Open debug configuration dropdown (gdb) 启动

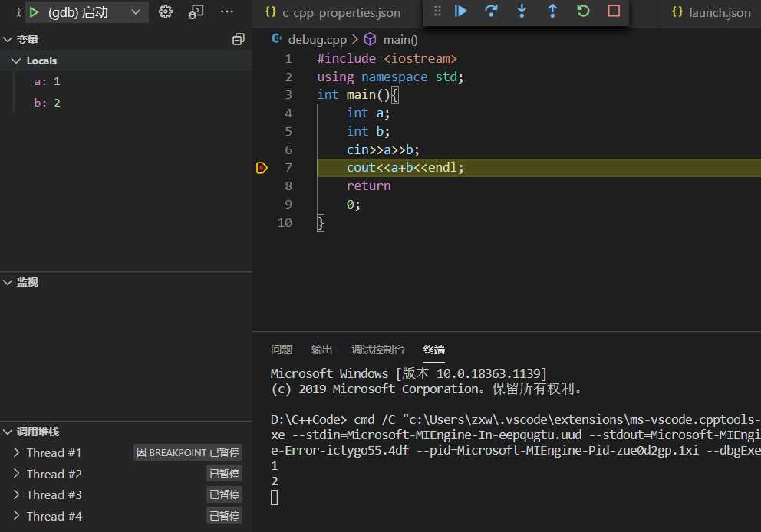click(89, 12)
